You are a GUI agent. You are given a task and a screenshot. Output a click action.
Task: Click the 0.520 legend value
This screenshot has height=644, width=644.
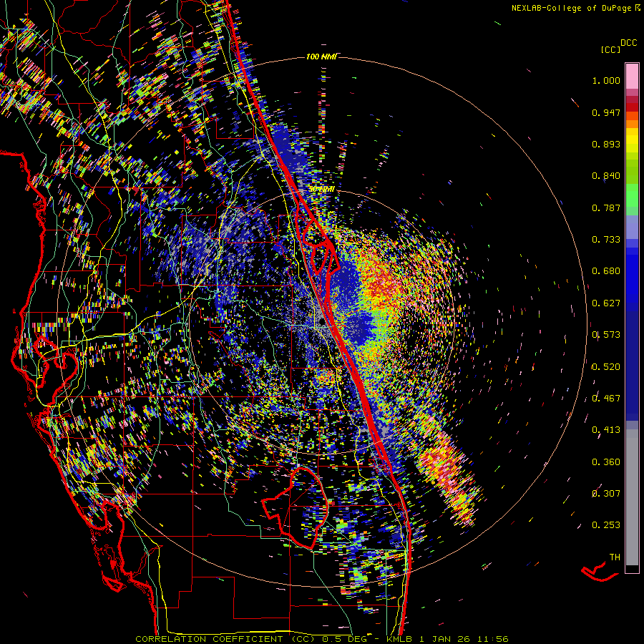(x=606, y=367)
